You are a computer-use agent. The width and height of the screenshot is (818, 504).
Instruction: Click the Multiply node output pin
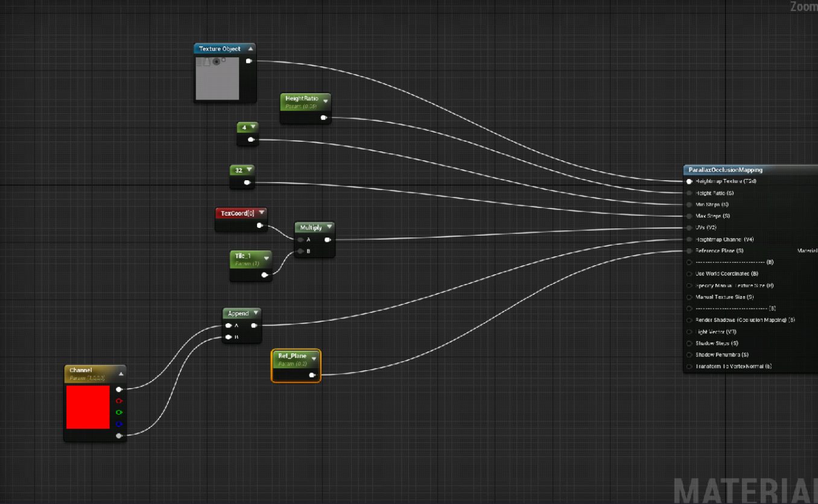[327, 239]
